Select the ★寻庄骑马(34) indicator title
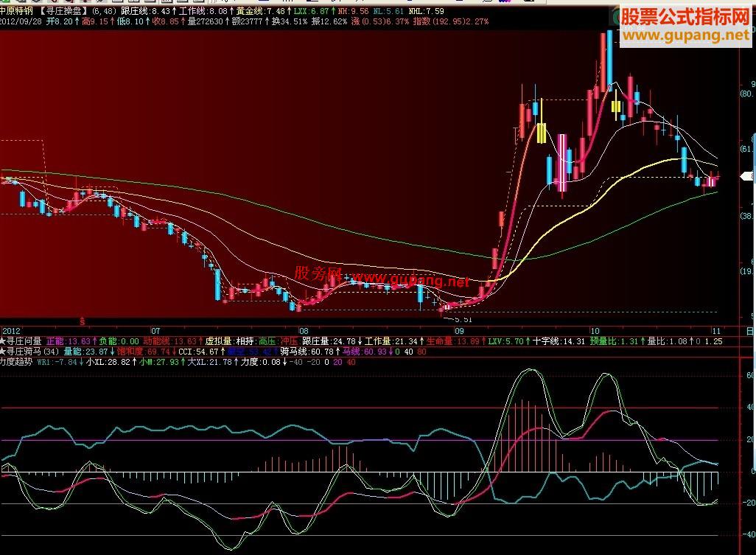The image size is (756, 555). (29, 352)
